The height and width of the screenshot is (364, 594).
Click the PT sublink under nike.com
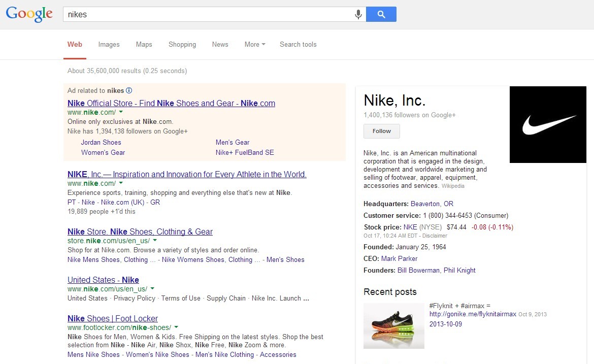[x=72, y=202]
